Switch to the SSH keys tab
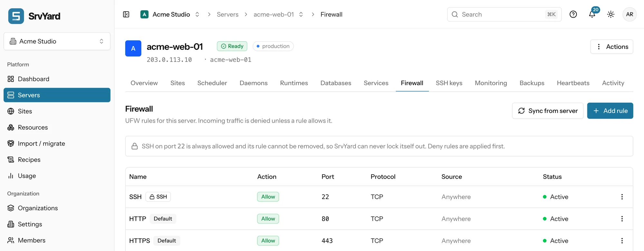The width and height of the screenshot is (644, 251). click(449, 83)
